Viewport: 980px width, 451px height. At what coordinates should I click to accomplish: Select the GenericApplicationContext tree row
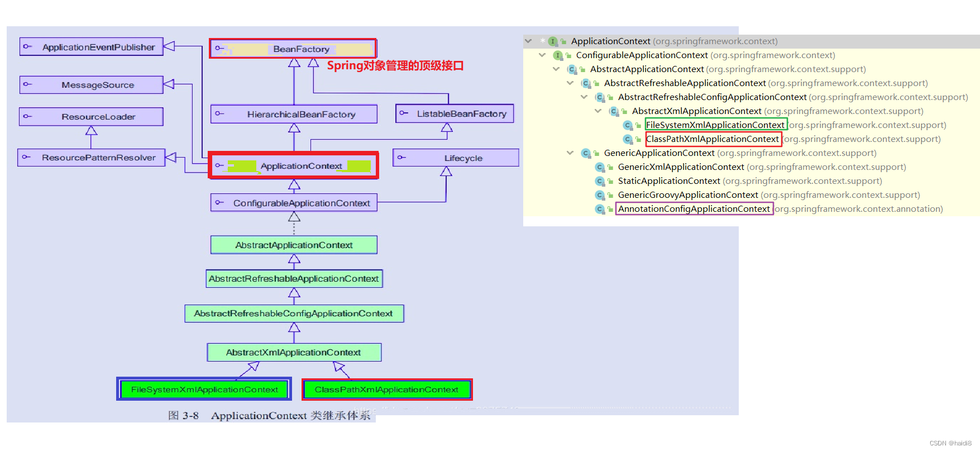(752, 153)
